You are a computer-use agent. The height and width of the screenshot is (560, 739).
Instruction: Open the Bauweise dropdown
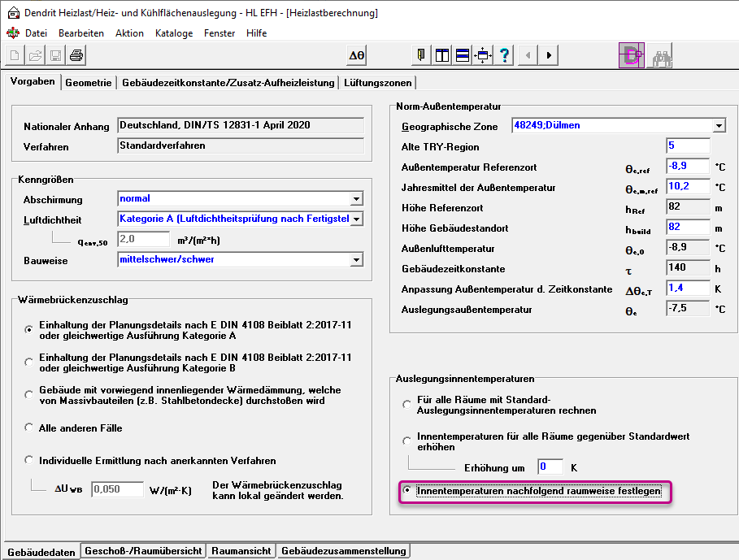[x=356, y=259]
